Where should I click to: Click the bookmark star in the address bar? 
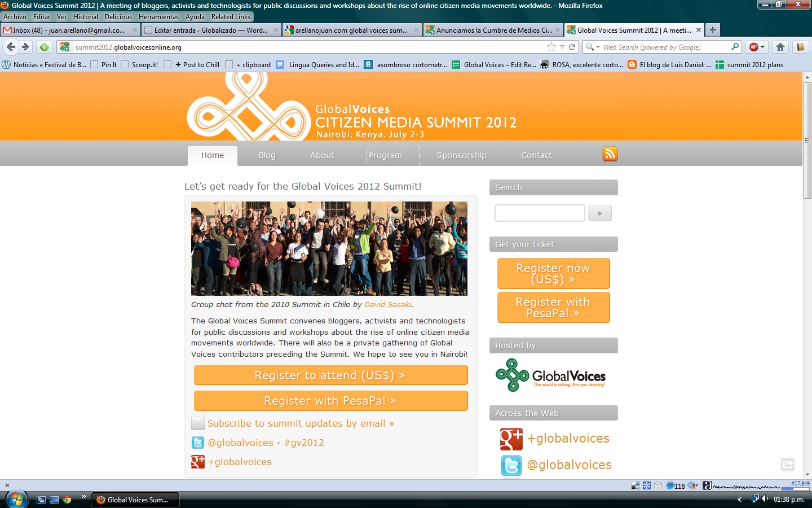[551, 47]
